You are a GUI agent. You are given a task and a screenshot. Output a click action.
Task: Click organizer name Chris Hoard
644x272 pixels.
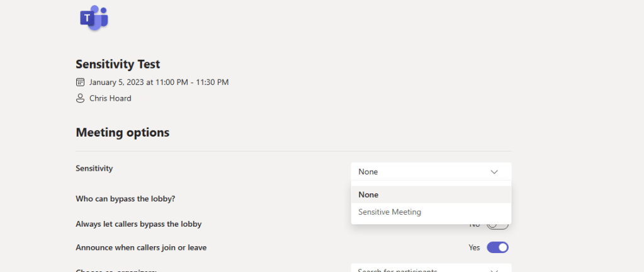110,98
